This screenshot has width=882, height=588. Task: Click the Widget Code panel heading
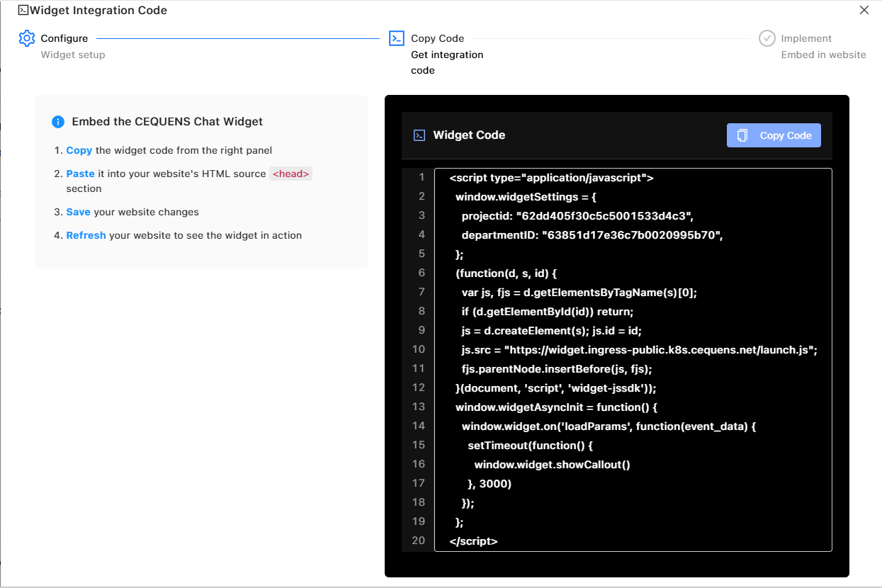(x=469, y=135)
